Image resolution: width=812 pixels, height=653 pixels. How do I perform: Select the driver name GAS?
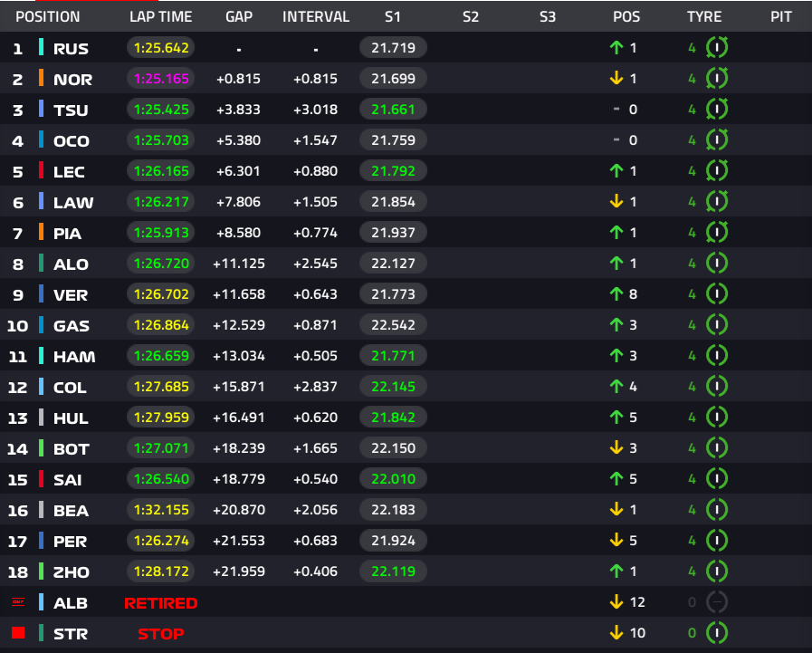click(x=72, y=326)
